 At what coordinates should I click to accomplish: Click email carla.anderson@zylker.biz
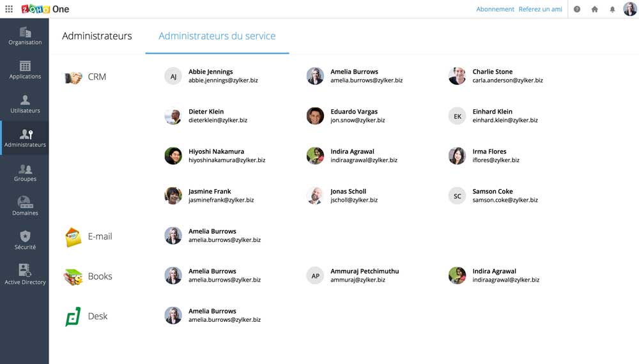click(507, 80)
